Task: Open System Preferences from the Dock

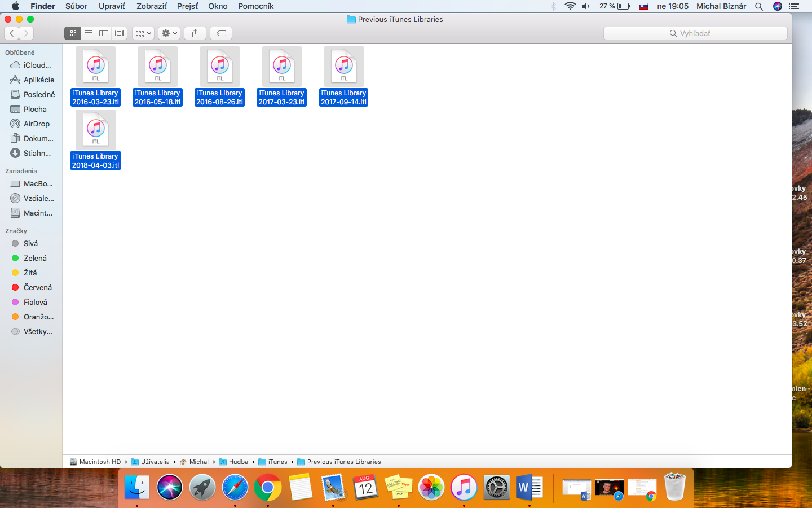Action: point(497,487)
